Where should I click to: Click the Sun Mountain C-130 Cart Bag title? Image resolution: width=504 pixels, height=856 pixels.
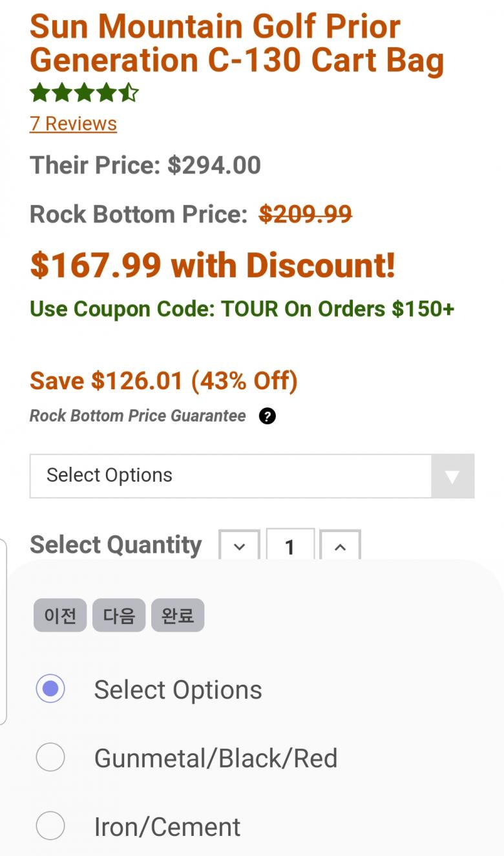[x=236, y=43]
